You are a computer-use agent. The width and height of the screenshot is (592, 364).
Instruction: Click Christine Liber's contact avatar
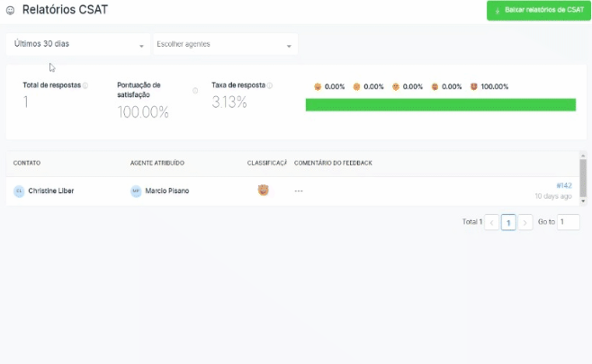19,191
